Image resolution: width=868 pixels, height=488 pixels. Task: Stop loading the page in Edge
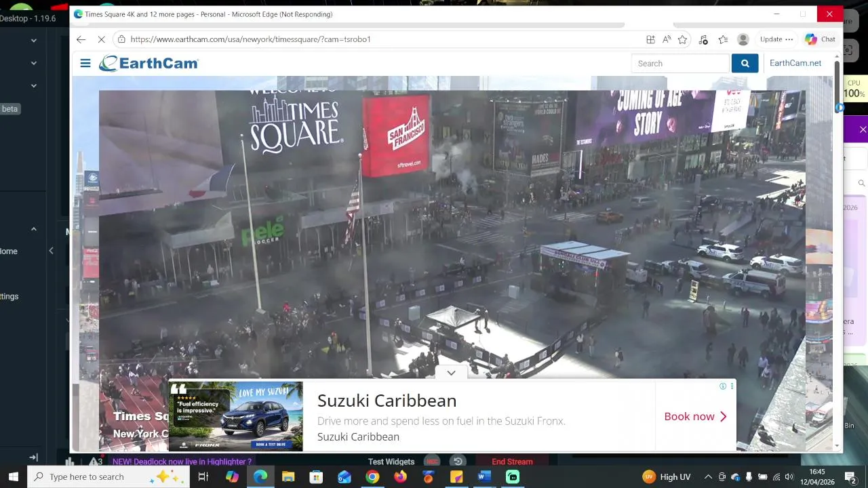(x=101, y=39)
